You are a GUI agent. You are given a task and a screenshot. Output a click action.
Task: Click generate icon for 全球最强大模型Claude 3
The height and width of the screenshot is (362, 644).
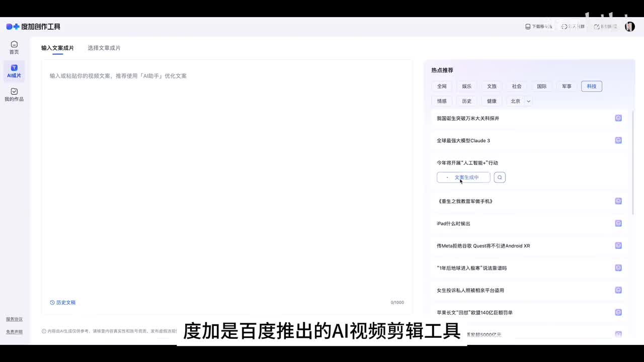[618, 140]
